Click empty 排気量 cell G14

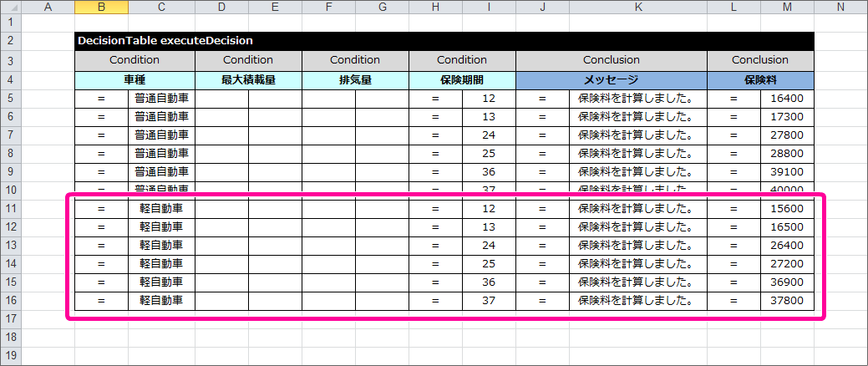coord(382,263)
